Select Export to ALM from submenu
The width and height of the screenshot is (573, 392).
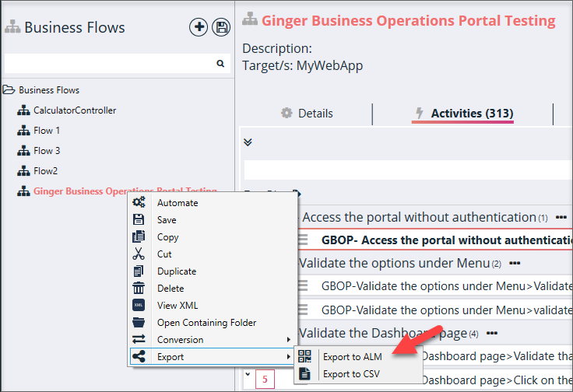(x=352, y=357)
